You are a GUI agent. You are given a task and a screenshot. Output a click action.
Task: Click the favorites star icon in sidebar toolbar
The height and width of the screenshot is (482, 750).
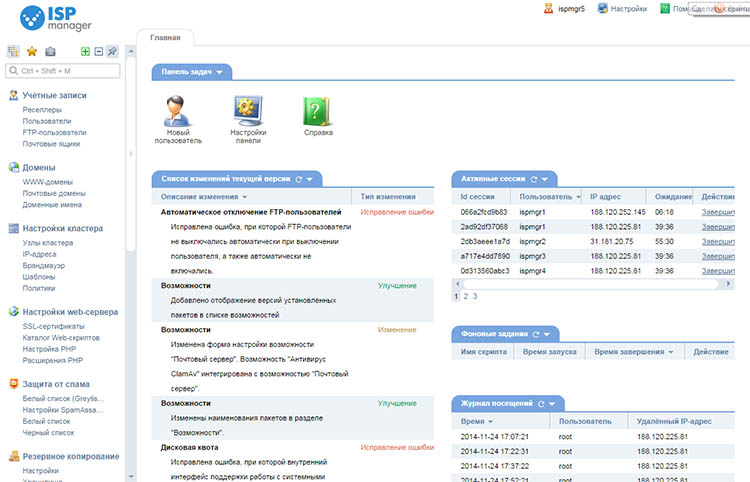(x=32, y=51)
